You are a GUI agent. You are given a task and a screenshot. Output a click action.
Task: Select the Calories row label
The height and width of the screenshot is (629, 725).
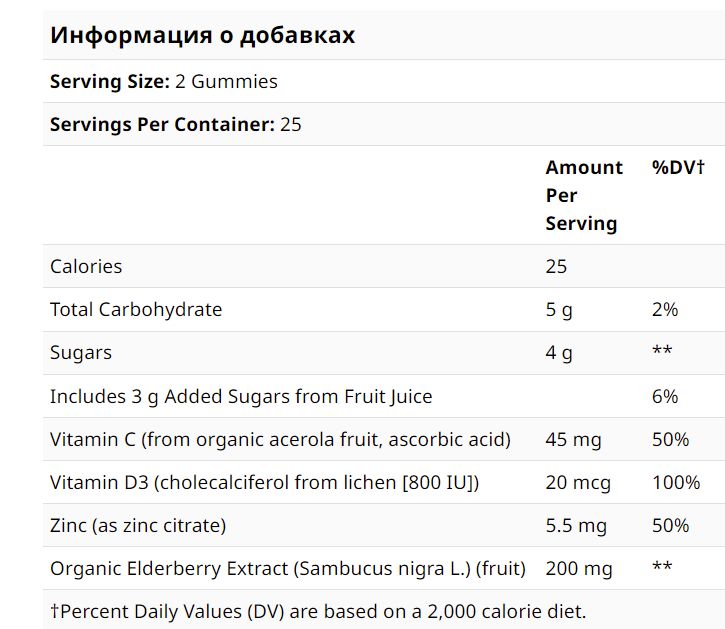pos(86,266)
